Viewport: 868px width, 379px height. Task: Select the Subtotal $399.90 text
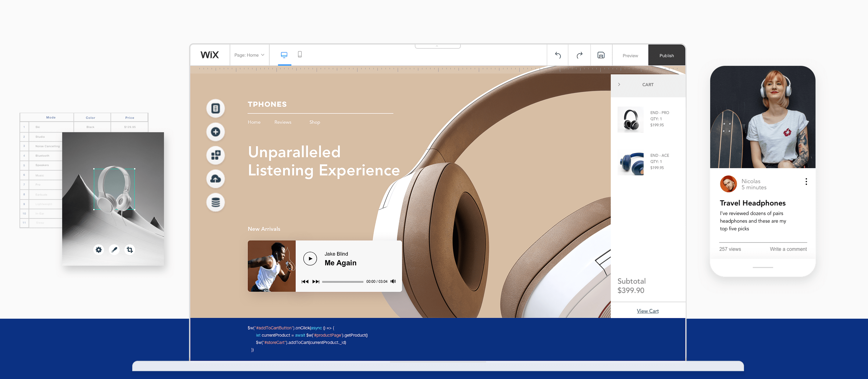coord(631,286)
